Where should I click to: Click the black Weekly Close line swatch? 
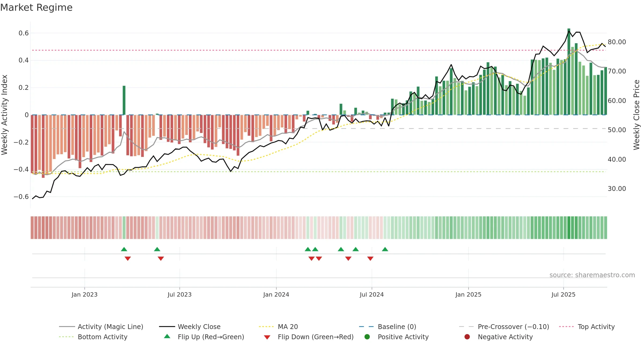click(167, 327)
